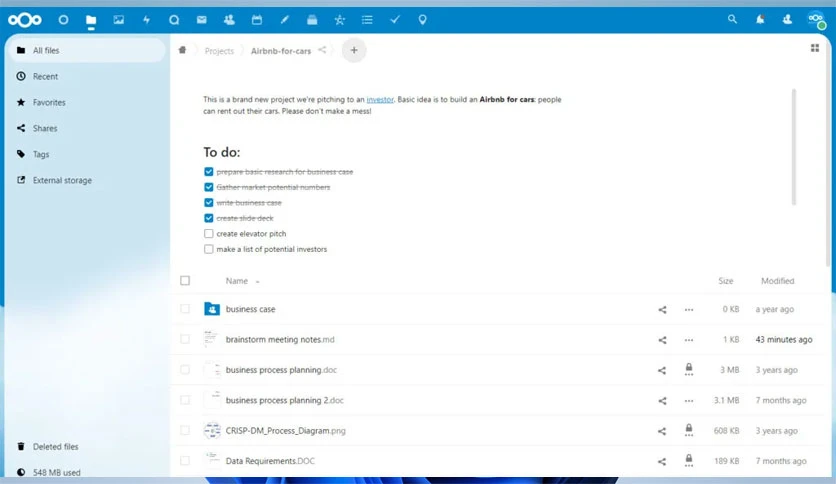Select brainstorm meeting notes.md checkbox

pos(185,339)
